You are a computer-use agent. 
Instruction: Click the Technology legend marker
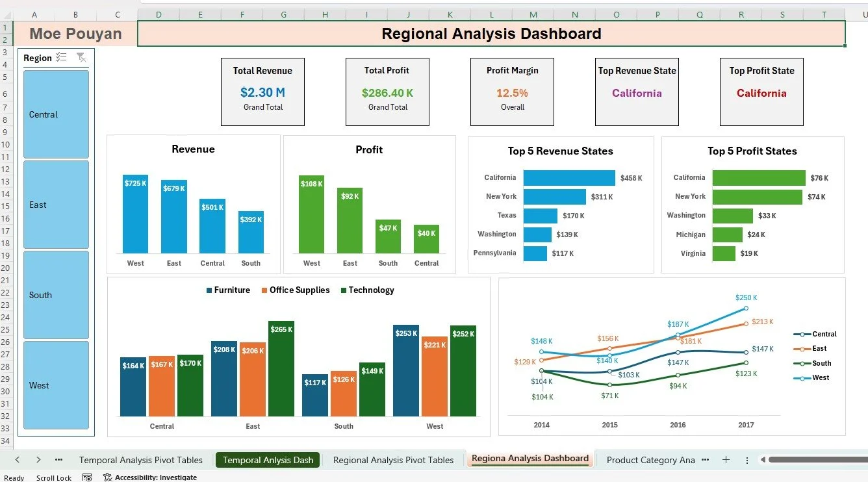[344, 290]
